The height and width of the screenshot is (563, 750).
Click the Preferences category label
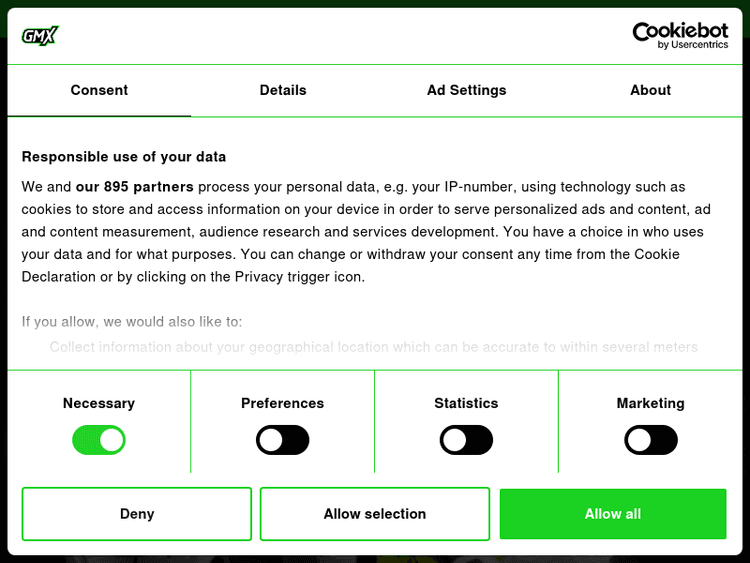click(283, 403)
